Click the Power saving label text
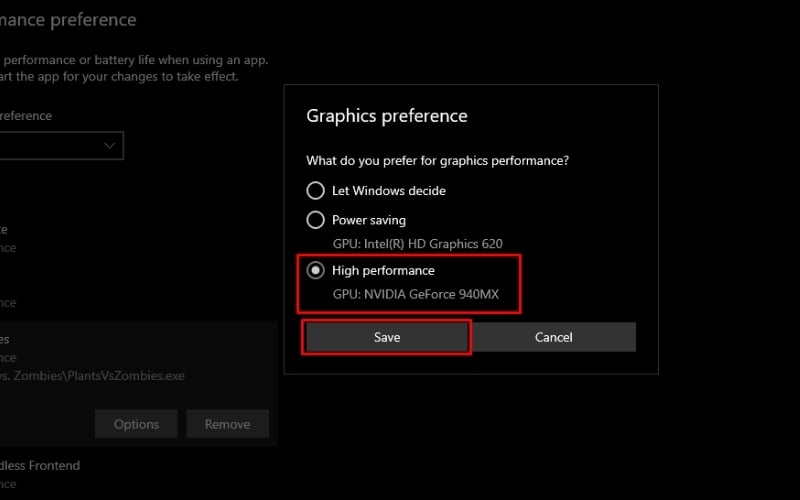Image resolution: width=800 pixels, height=500 pixels. coord(369,220)
